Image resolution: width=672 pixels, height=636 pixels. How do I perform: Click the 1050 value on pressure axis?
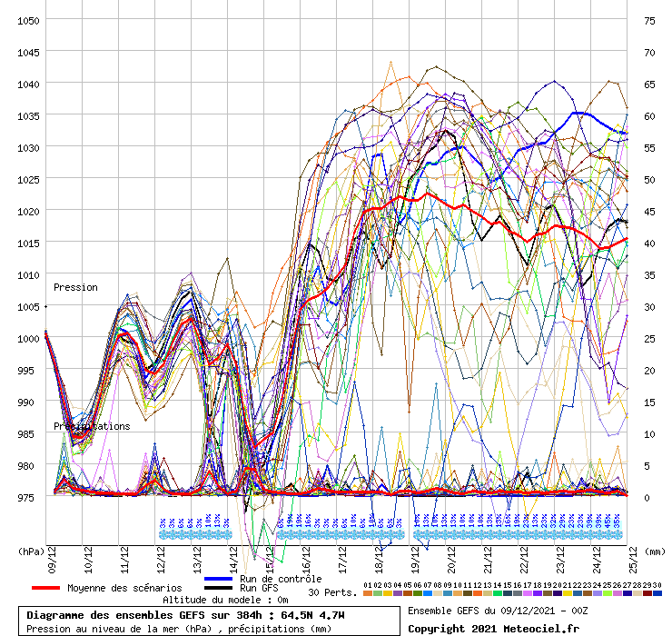[28, 20]
